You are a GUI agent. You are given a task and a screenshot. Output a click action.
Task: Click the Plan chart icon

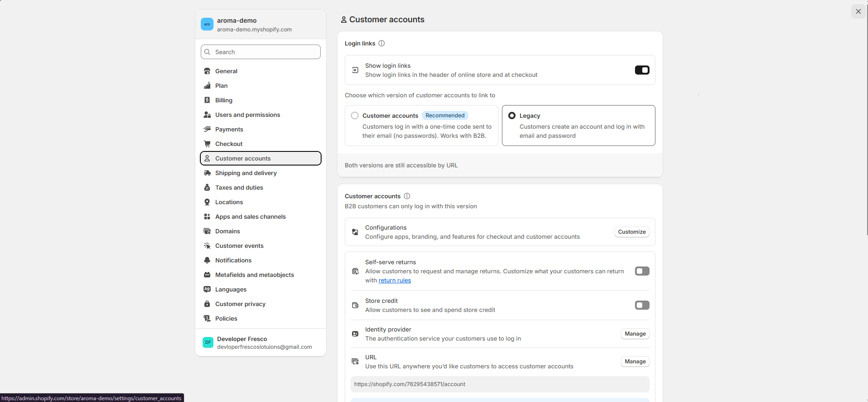207,85
